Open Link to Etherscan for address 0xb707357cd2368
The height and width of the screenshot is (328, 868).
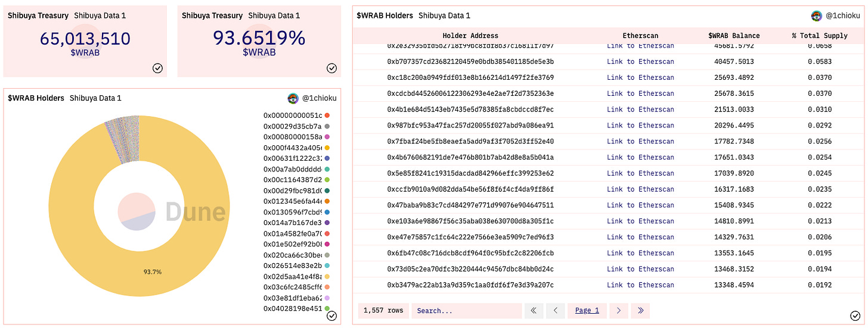(640, 61)
